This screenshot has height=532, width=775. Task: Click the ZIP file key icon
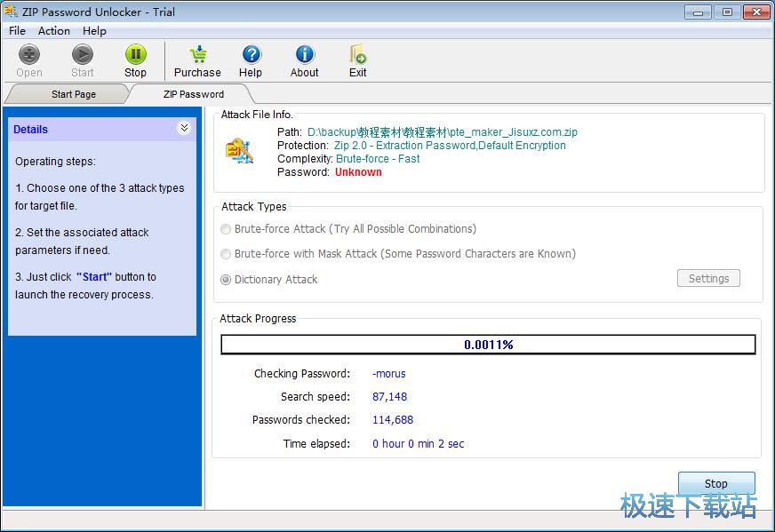[x=240, y=150]
